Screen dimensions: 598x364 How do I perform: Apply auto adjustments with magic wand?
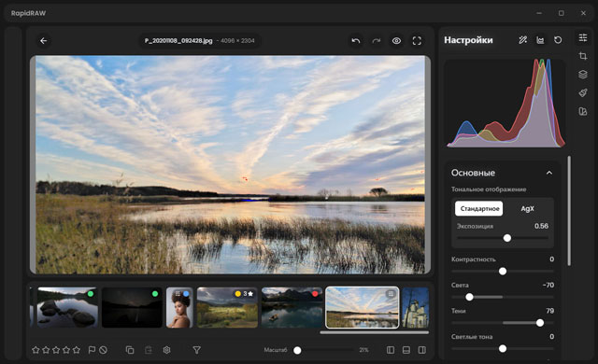tap(523, 40)
